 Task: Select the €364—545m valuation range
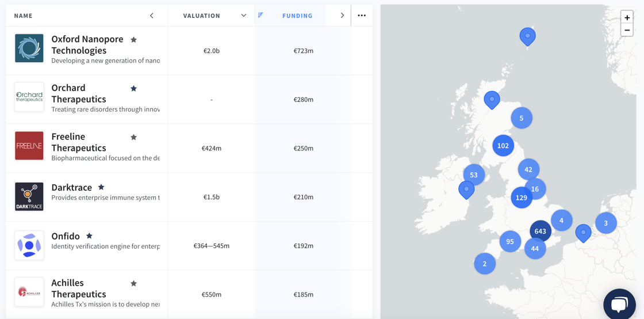click(212, 246)
